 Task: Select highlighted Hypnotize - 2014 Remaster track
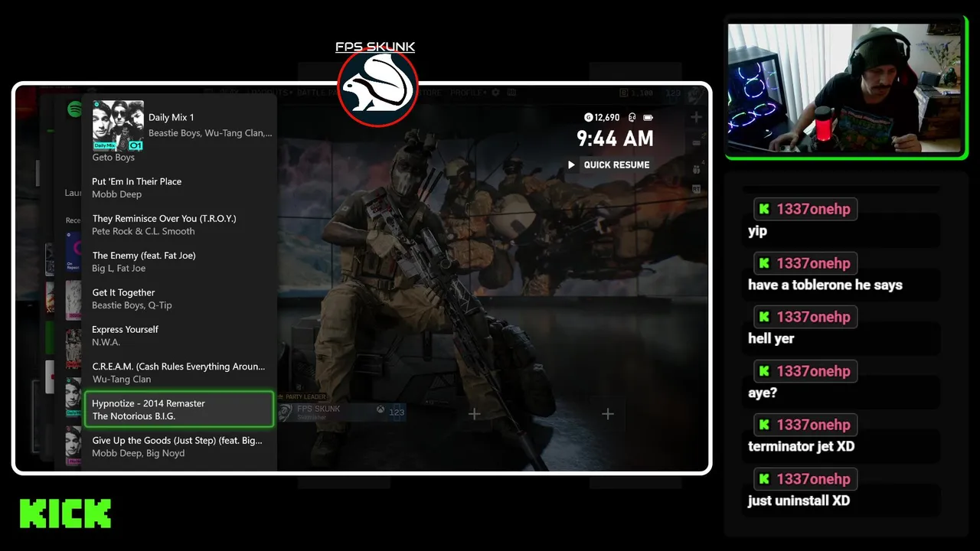click(x=179, y=409)
